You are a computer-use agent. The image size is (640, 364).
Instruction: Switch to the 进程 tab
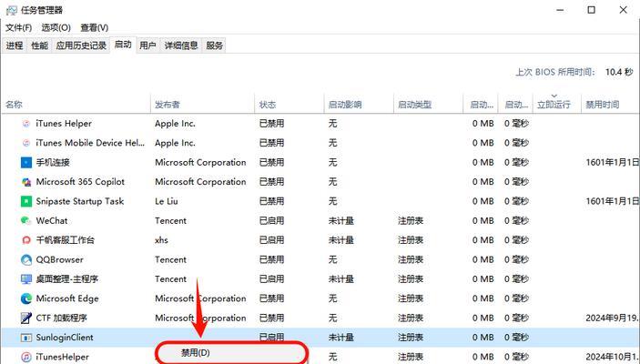[x=15, y=45]
